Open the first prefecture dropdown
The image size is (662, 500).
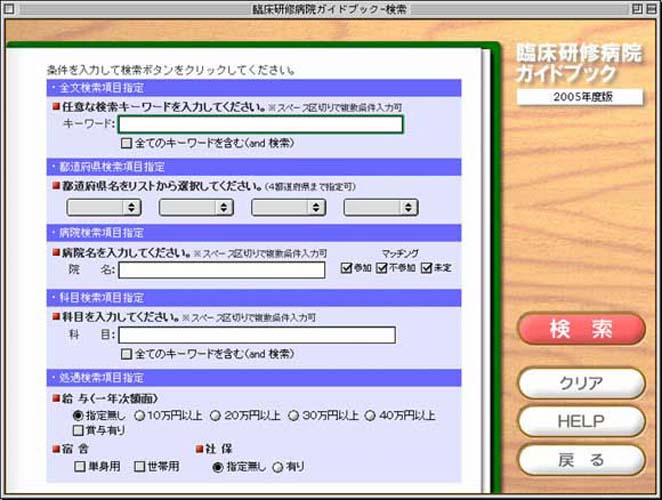[x=103, y=207]
